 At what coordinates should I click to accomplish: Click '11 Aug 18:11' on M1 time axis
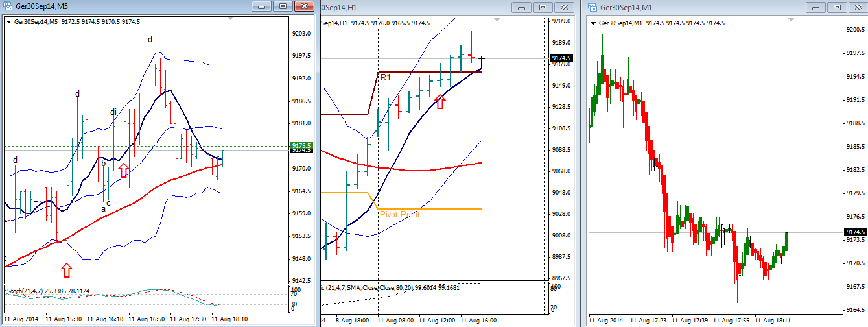[x=774, y=320]
